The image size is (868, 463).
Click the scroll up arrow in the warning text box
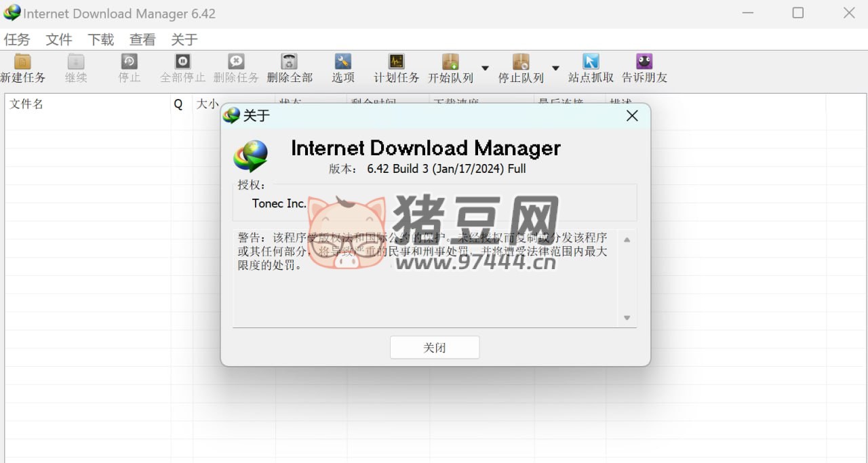coord(627,240)
